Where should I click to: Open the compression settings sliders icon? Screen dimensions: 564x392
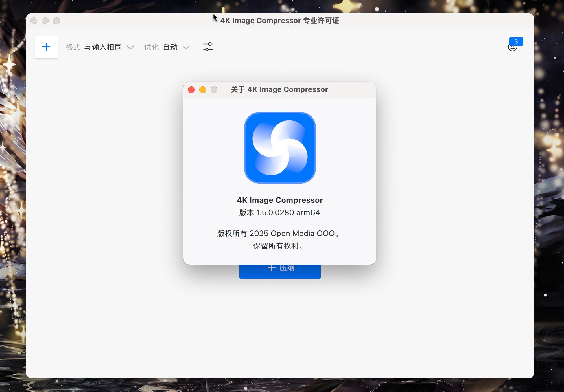[x=208, y=47]
